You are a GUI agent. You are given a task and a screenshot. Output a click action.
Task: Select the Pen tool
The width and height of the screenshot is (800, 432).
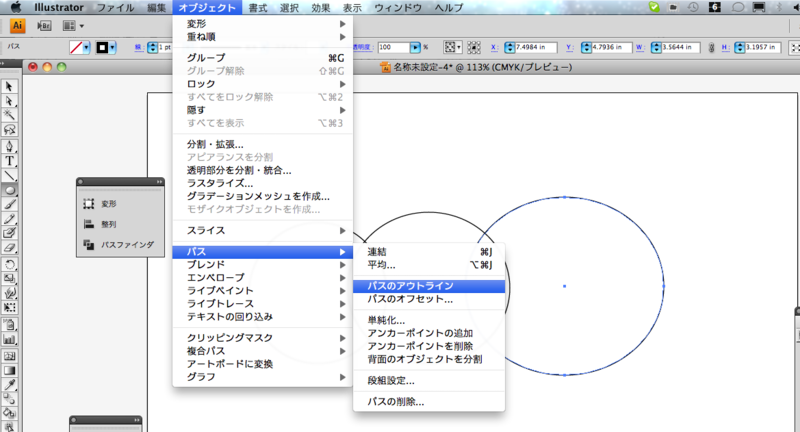9,147
